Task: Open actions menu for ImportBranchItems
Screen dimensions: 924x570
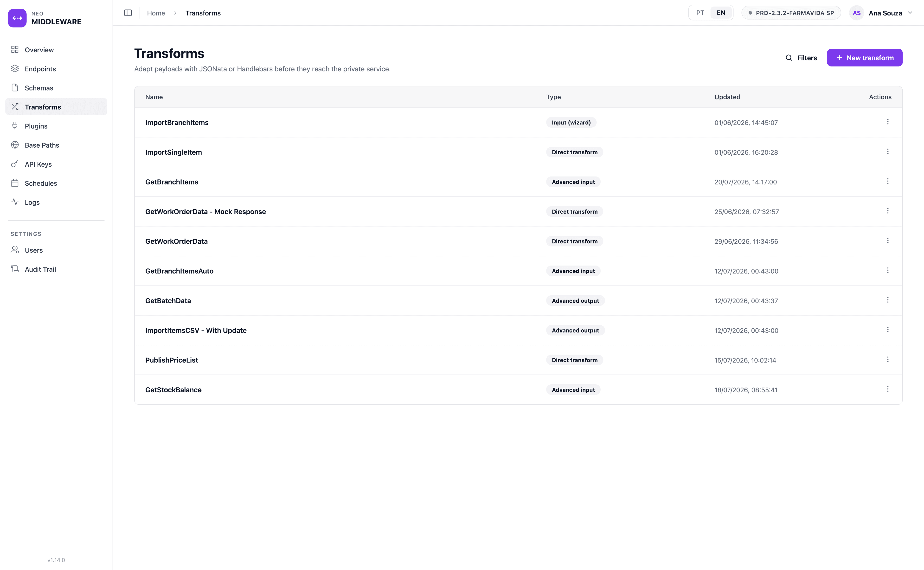Action: (x=887, y=122)
